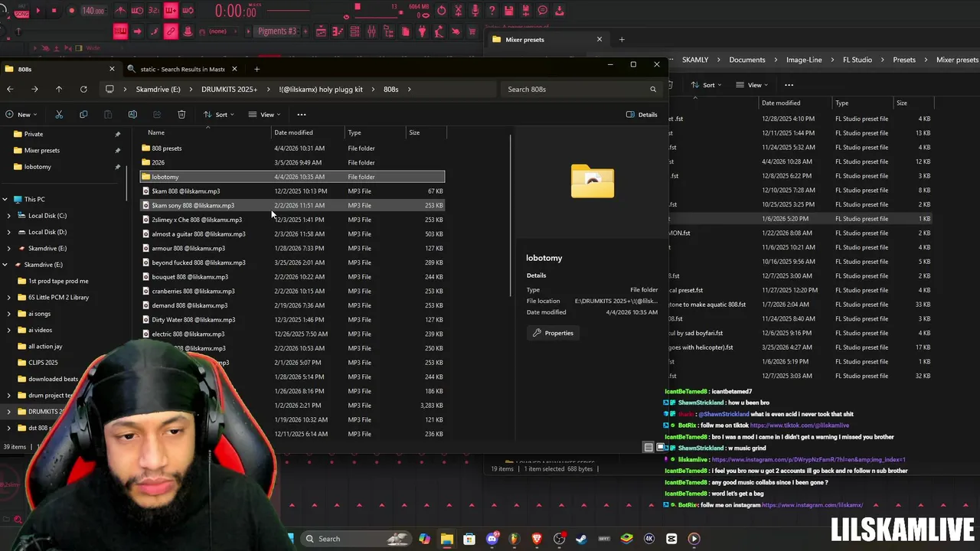Open the View dropdown in 808s Explorer
This screenshot has height=551, width=980.
pos(264,115)
